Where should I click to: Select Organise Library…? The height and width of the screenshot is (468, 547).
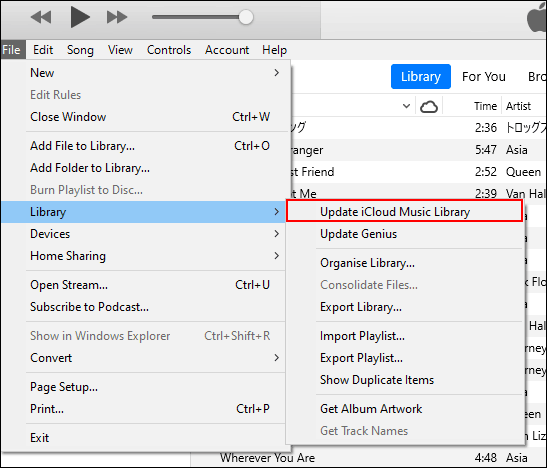point(404,263)
